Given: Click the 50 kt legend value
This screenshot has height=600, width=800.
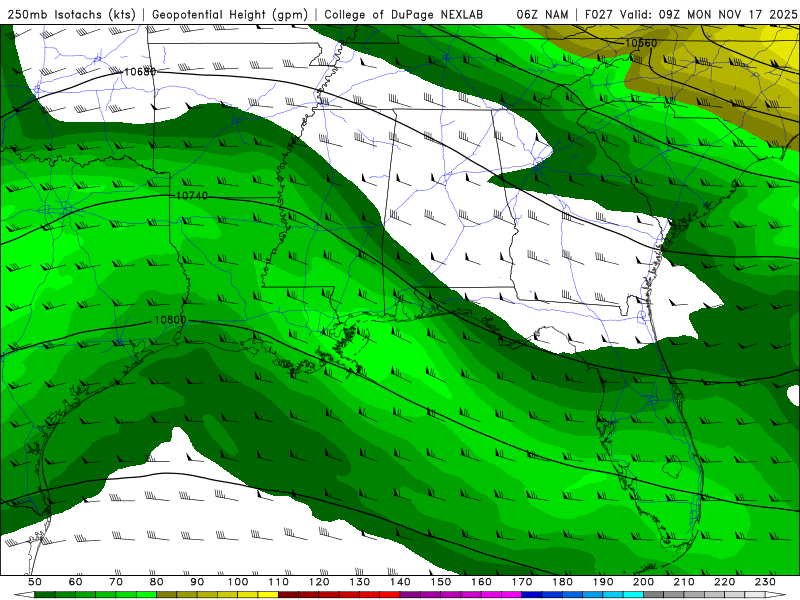Looking at the screenshot, I should pos(35,582).
